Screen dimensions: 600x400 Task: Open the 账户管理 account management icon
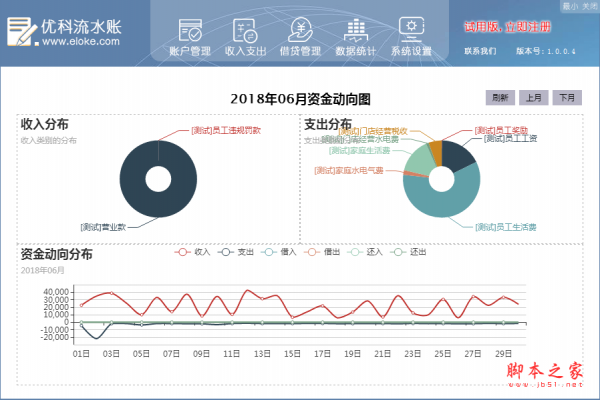pos(190,38)
